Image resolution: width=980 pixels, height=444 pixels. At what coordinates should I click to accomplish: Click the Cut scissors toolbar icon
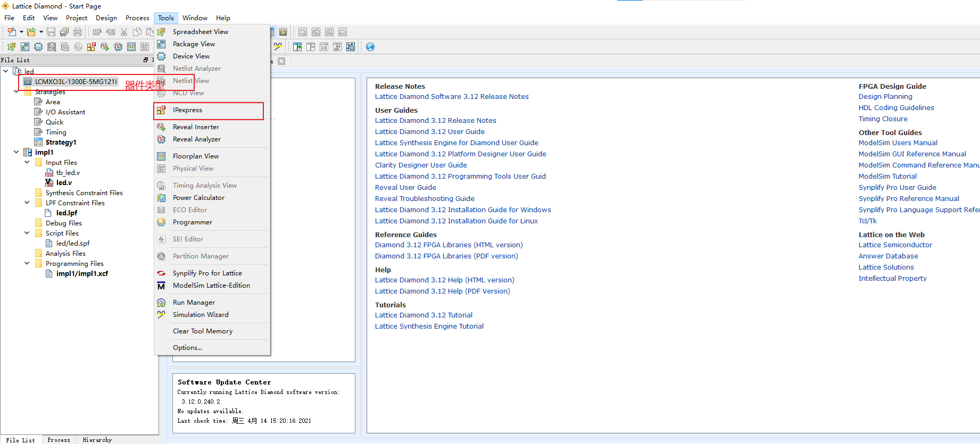click(124, 32)
